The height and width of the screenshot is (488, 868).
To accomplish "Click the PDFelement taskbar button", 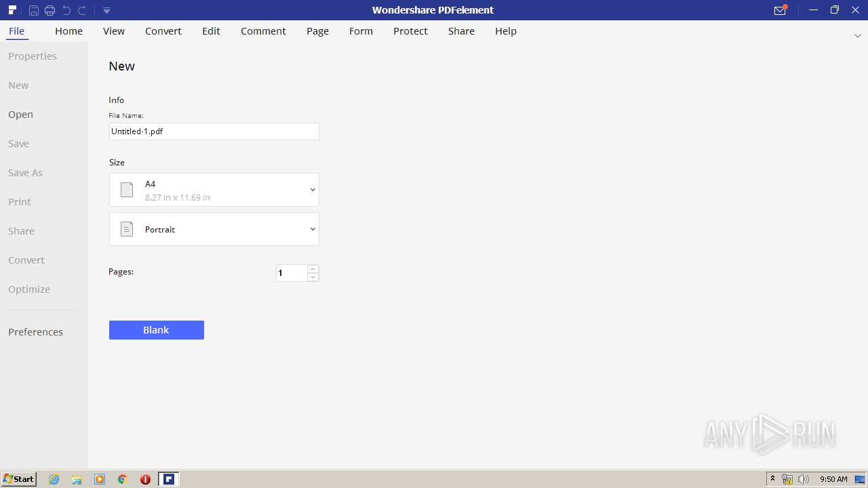I will (168, 479).
